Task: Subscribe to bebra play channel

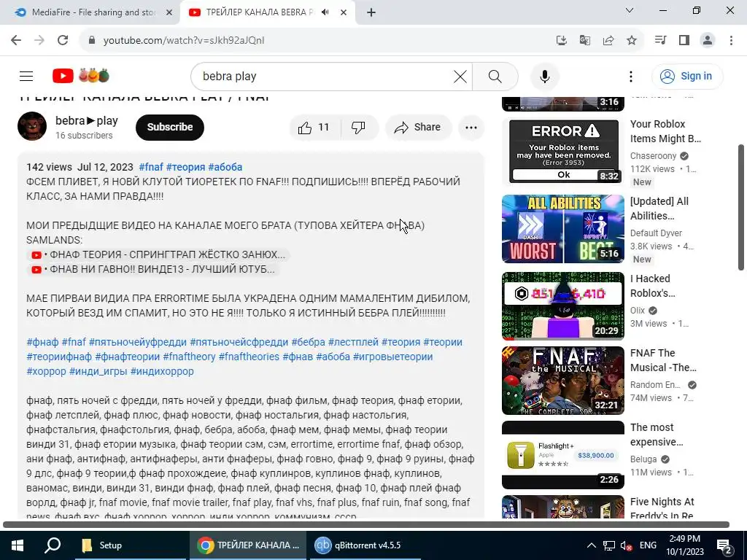Action: 169,127
